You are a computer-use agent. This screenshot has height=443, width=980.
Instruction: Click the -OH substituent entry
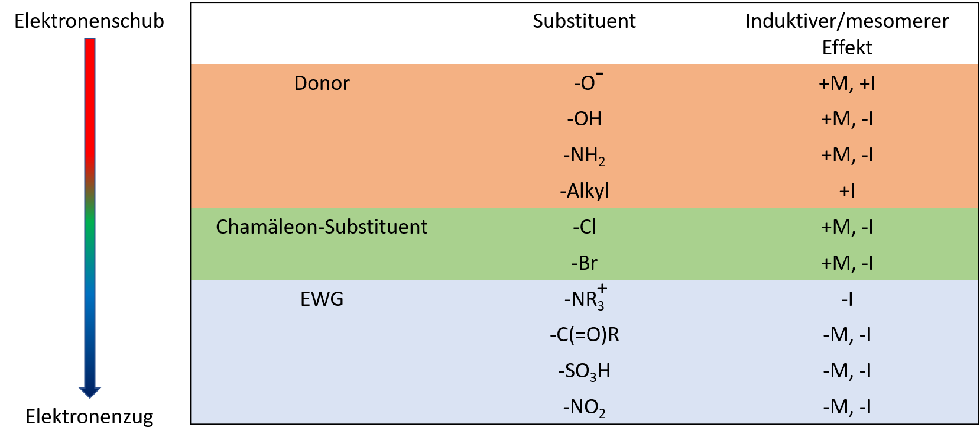584,119
